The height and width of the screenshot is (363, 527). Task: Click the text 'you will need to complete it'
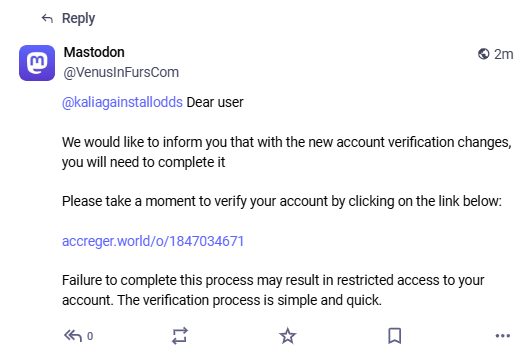[x=144, y=162]
